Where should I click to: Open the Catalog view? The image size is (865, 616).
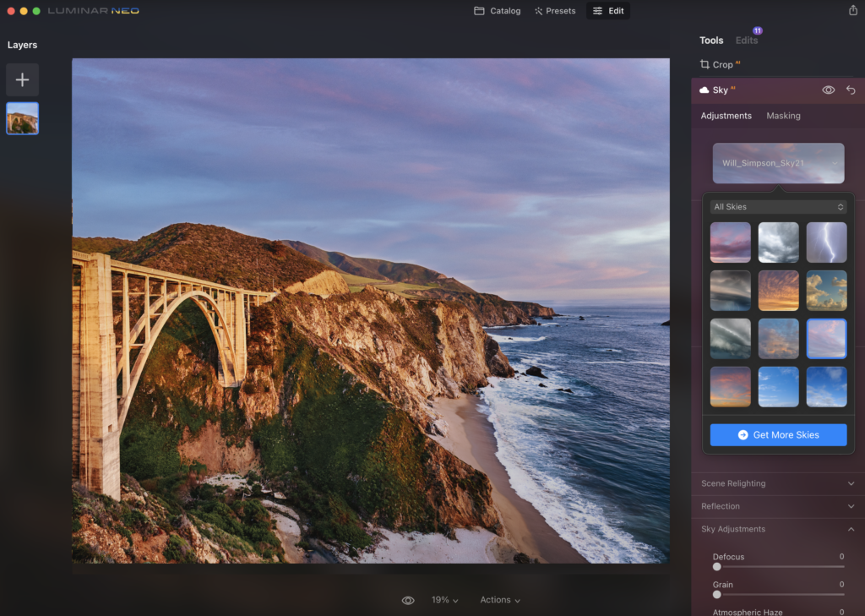[497, 11]
